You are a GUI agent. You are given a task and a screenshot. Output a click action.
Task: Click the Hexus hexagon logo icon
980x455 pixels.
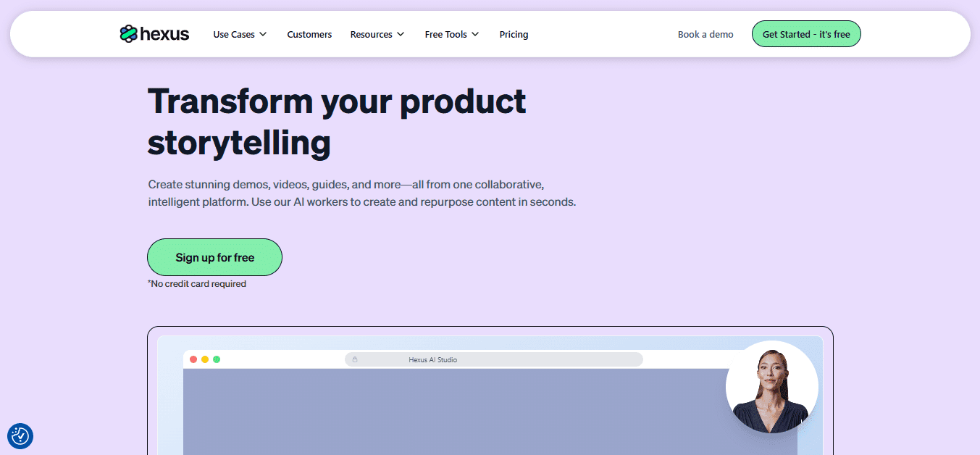coord(128,34)
